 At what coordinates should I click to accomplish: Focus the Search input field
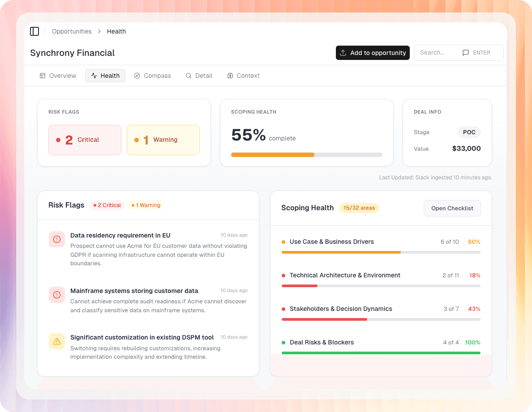click(x=459, y=53)
